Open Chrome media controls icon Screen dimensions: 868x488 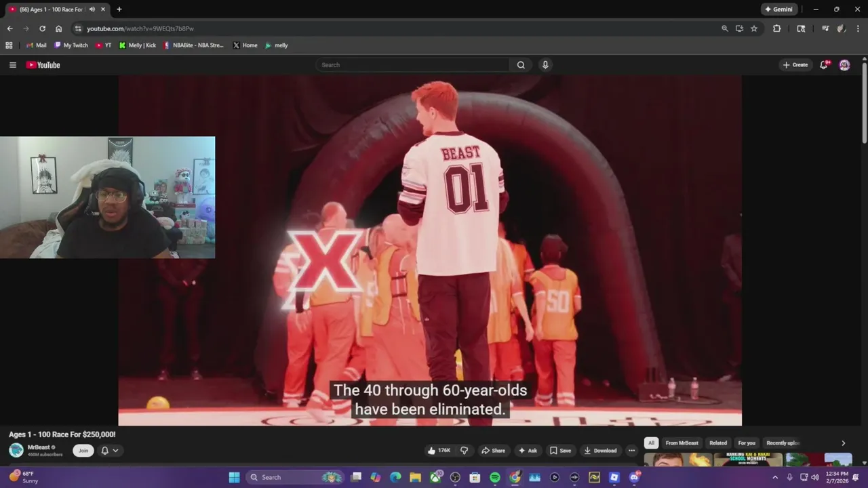pyautogui.click(x=825, y=28)
